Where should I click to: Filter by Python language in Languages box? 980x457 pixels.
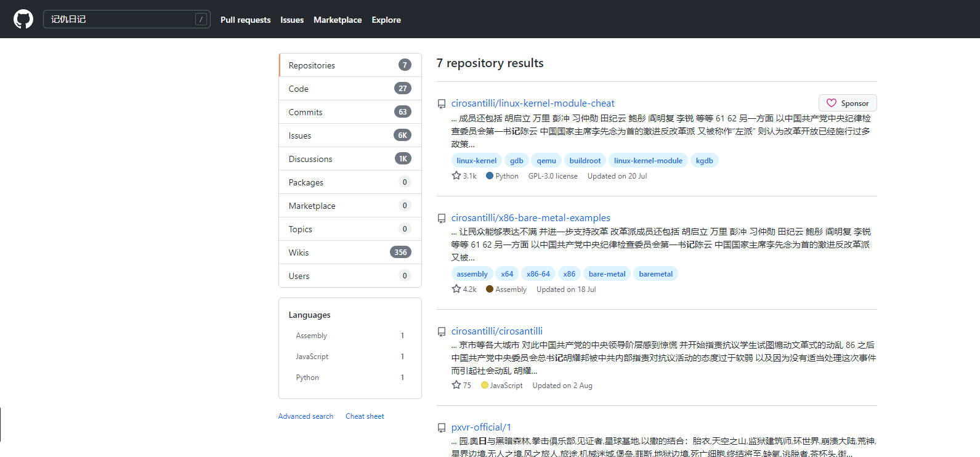[x=350, y=378]
